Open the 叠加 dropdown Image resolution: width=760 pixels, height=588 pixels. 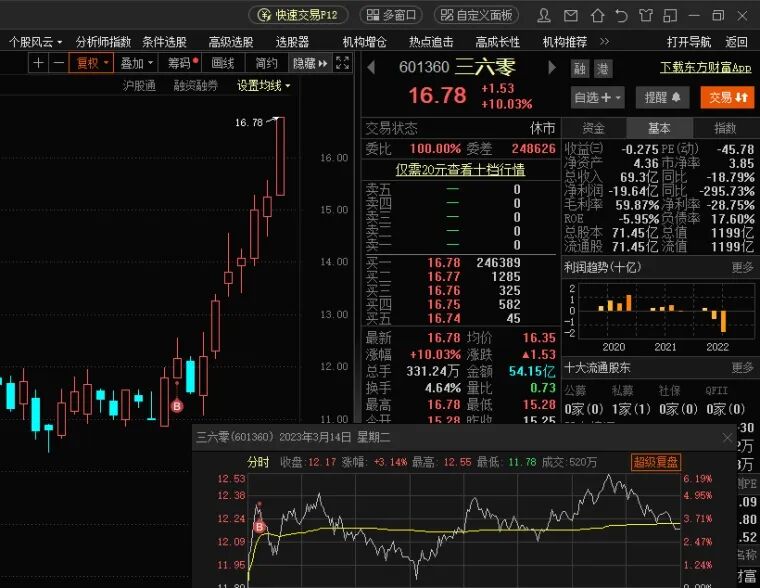point(136,63)
